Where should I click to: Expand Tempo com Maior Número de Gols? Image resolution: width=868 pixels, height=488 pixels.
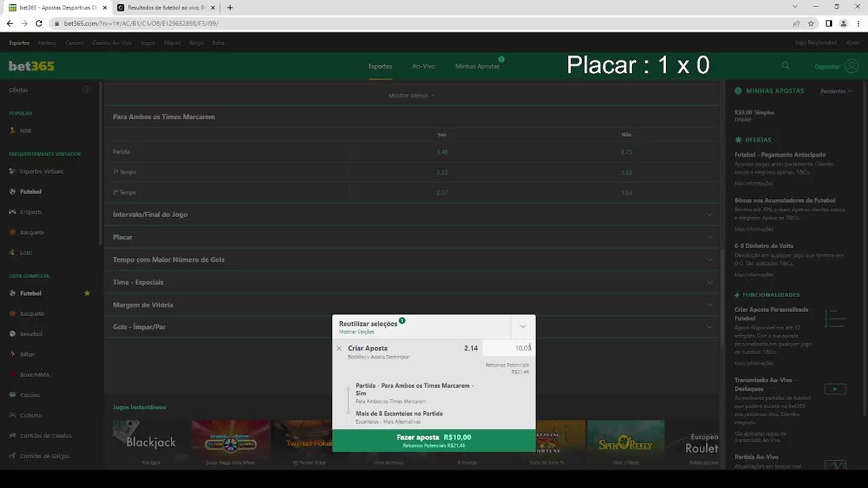[412, 260]
